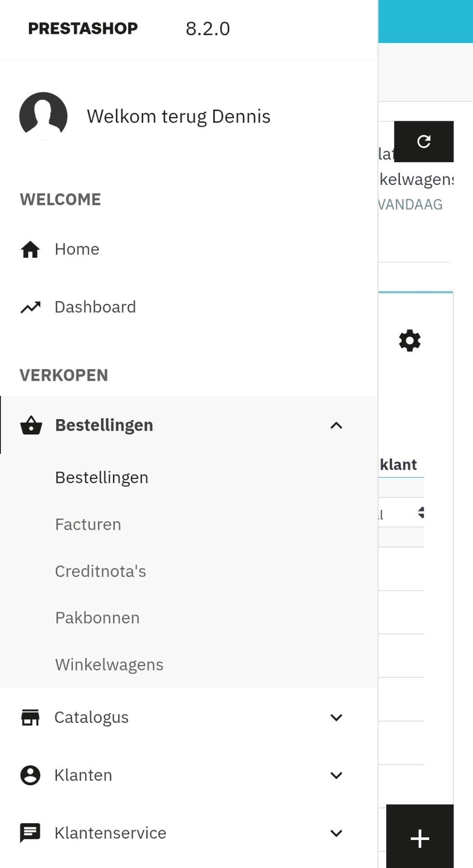Click the Bestellingen basket icon
The height and width of the screenshot is (868, 473).
[x=31, y=425]
